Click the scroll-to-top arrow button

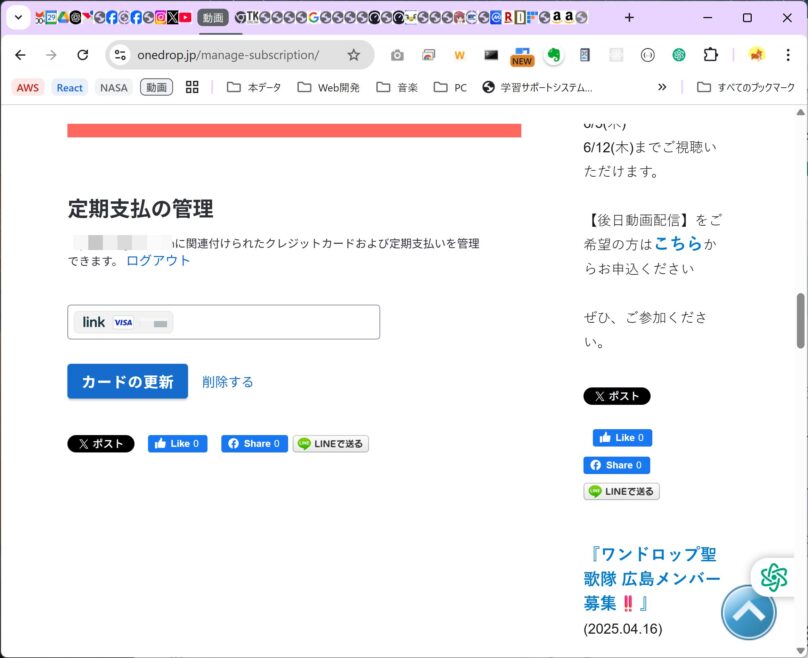coord(748,612)
